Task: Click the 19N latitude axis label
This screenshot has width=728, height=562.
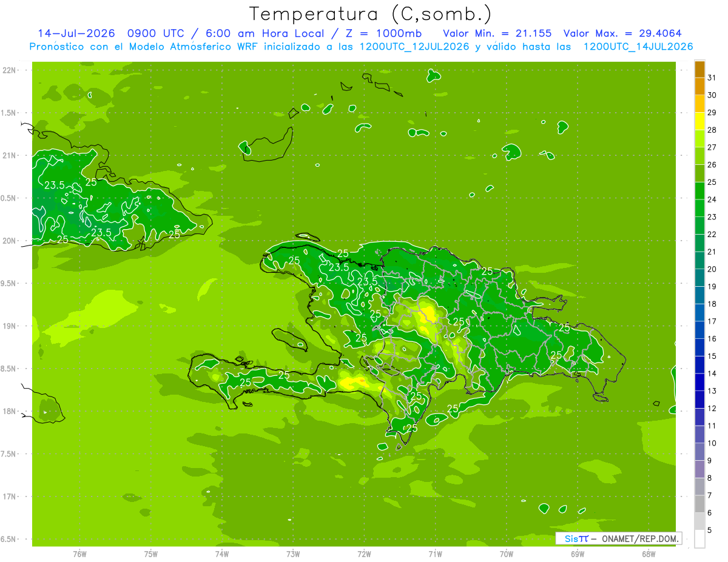Action: pyautogui.click(x=10, y=326)
